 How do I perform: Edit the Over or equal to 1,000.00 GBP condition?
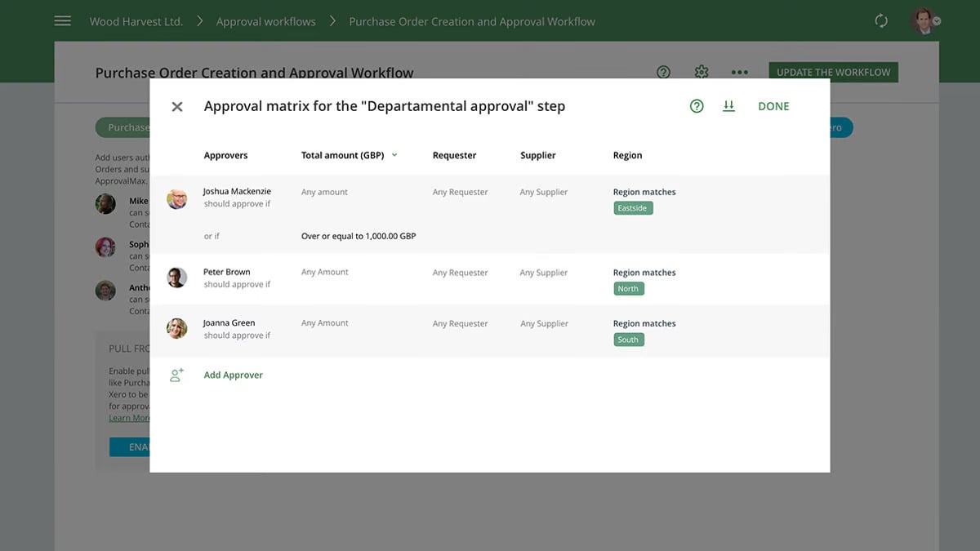[359, 236]
